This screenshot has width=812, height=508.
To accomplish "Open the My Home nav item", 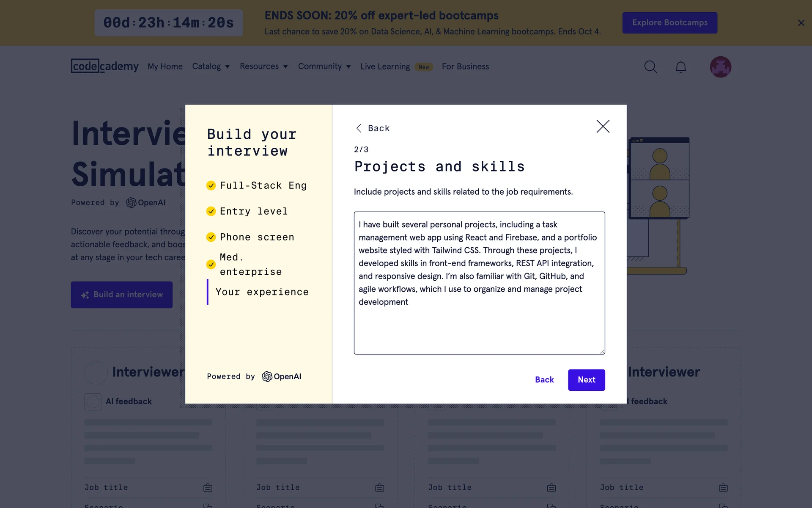I will point(165,66).
